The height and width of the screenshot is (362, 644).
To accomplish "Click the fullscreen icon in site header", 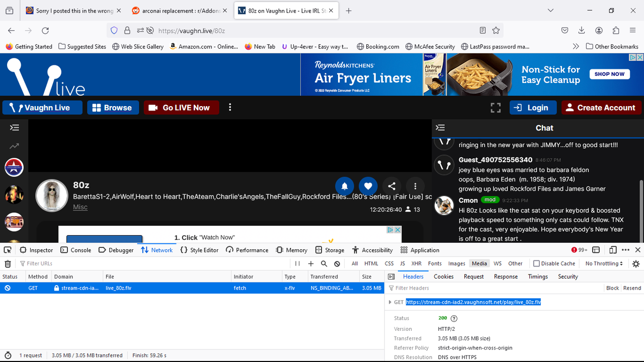I will click(496, 108).
